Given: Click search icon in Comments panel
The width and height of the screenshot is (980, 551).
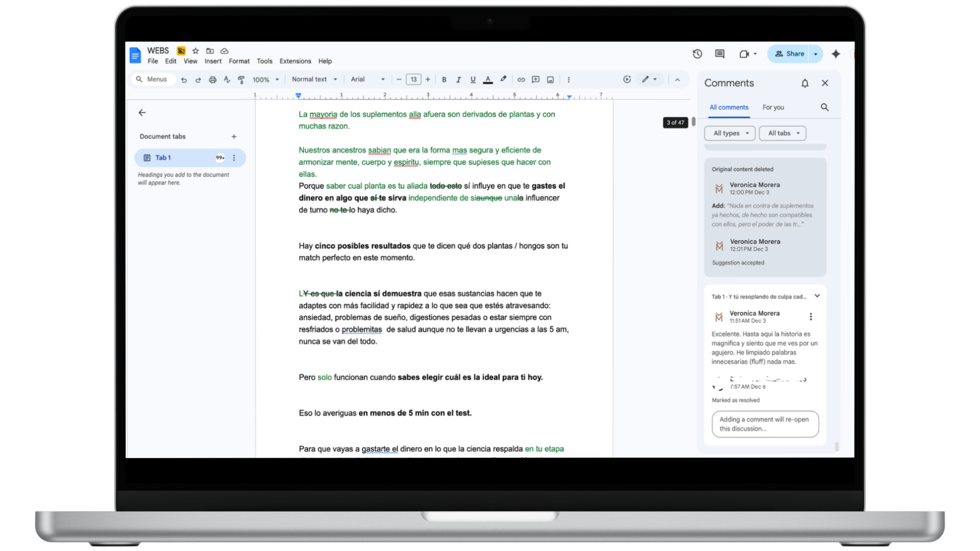Looking at the screenshot, I should click(x=824, y=107).
